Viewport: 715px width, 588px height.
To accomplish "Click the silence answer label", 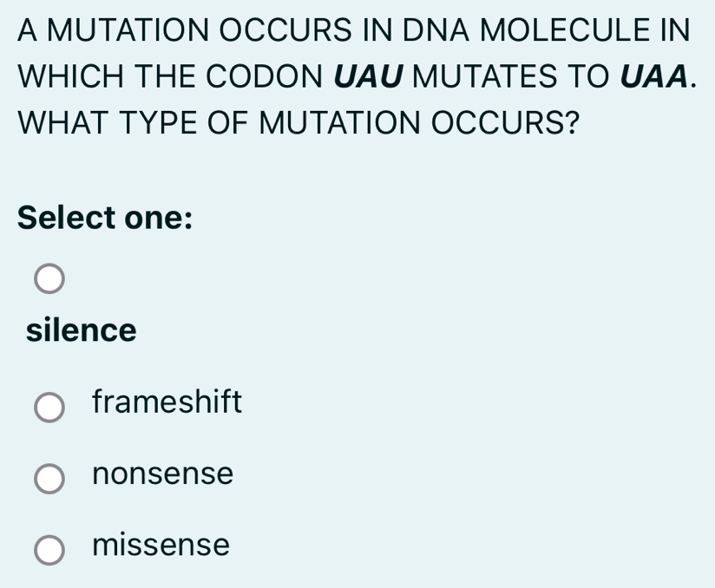I will point(81,330).
